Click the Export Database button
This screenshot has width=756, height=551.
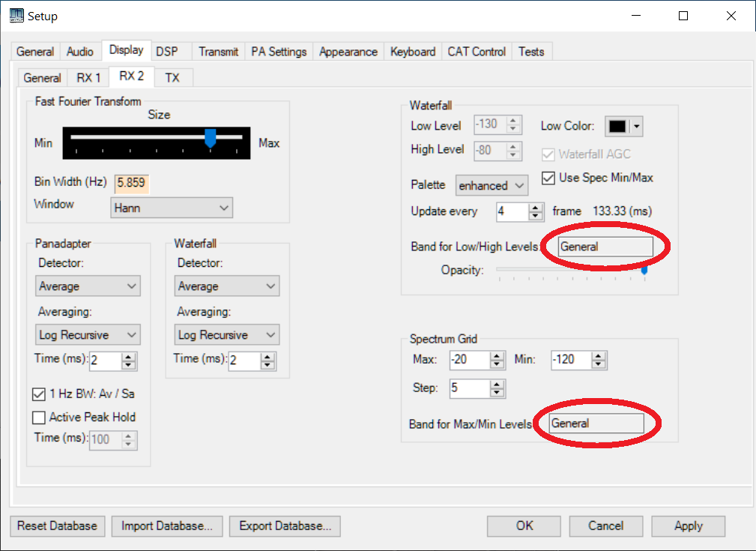tap(285, 526)
